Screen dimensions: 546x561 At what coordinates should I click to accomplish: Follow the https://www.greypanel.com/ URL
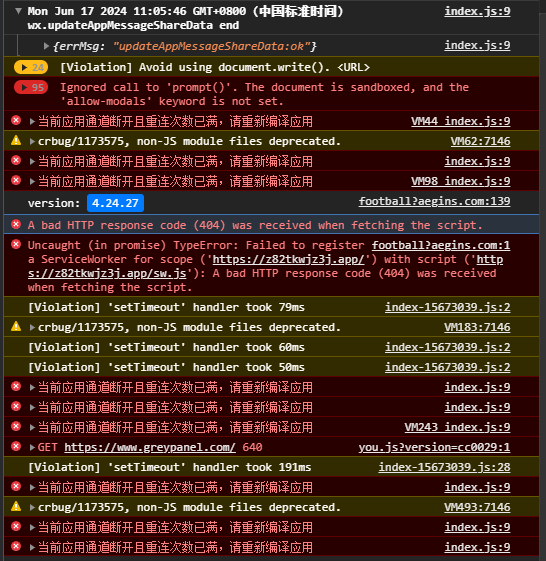click(150, 447)
